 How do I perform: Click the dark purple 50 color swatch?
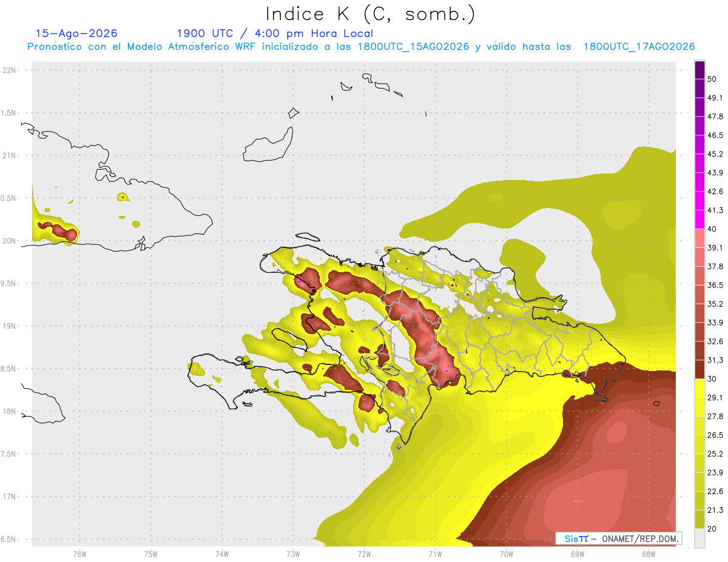699,70
